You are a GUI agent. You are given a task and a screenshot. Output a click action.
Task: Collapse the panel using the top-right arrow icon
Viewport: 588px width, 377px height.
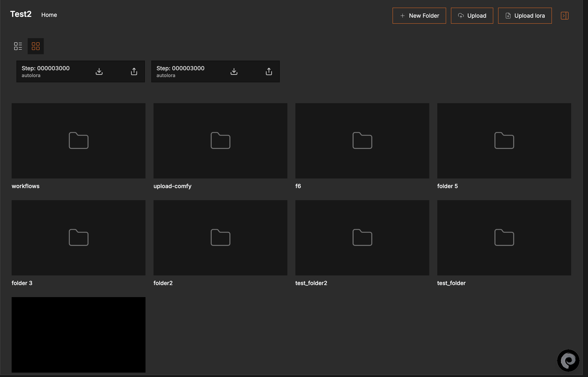click(x=564, y=15)
